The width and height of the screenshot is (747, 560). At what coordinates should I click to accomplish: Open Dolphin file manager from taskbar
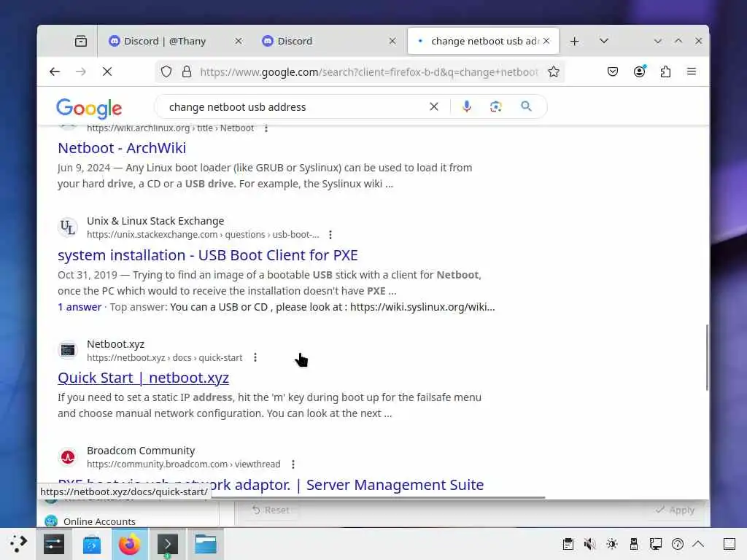(206, 544)
